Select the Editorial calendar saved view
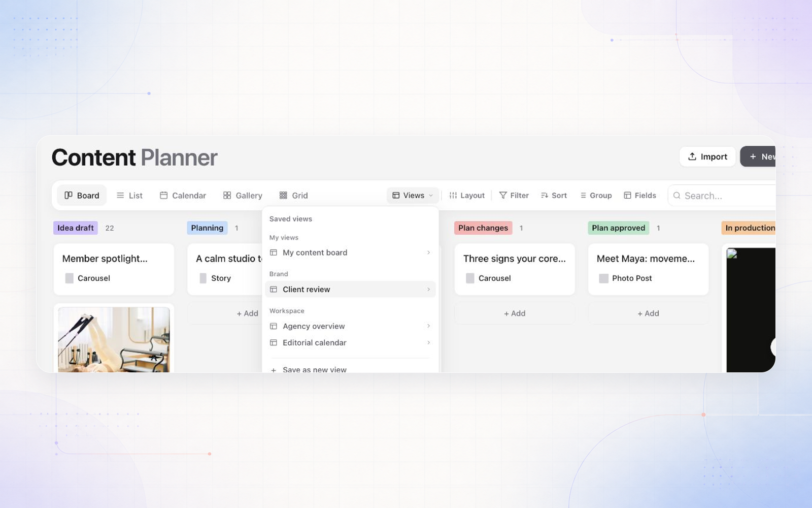Image resolution: width=812 pixels, height=508 pixels. (350, 343)
